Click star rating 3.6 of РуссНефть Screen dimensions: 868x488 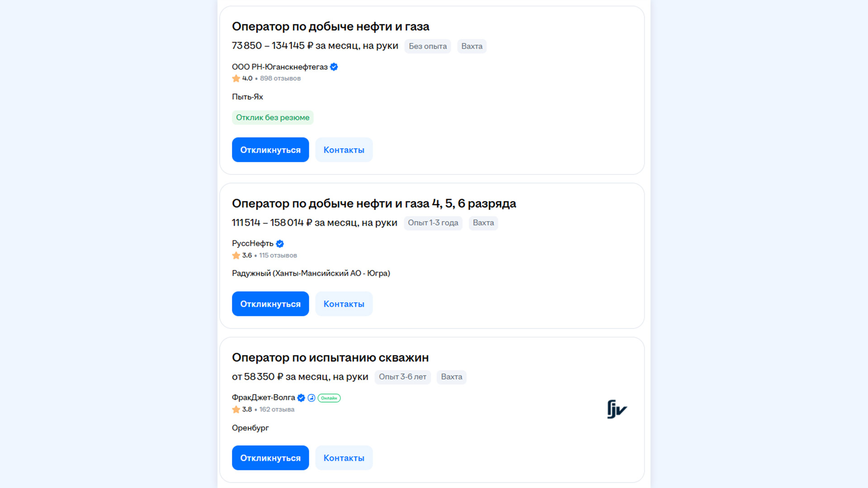click(242, 256)
